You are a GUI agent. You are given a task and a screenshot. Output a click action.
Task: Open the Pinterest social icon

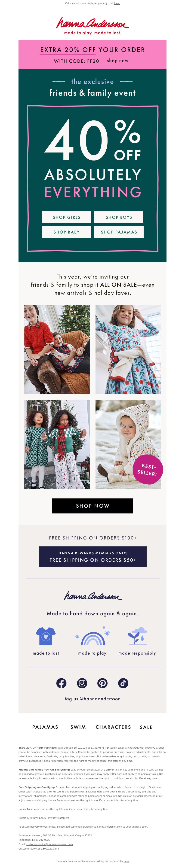click(x=102, y=683)
